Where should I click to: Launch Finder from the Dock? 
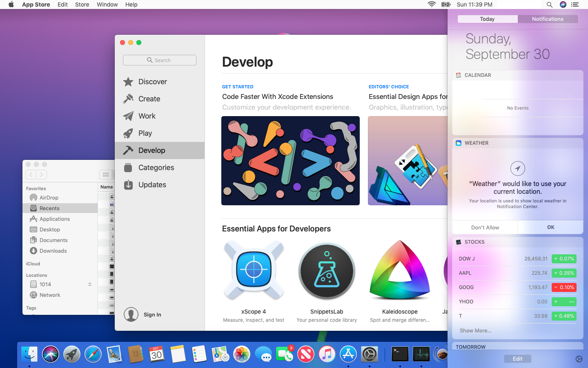29,354
